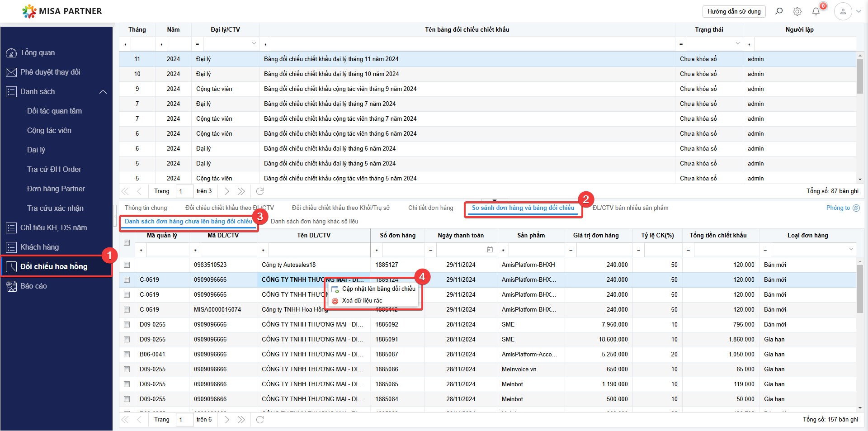Image resolution: width=868 pixels, height=431 pixels.
Task: Go to previous page of bottom grid
Action: pyautogui.click(x=139, y=420)
